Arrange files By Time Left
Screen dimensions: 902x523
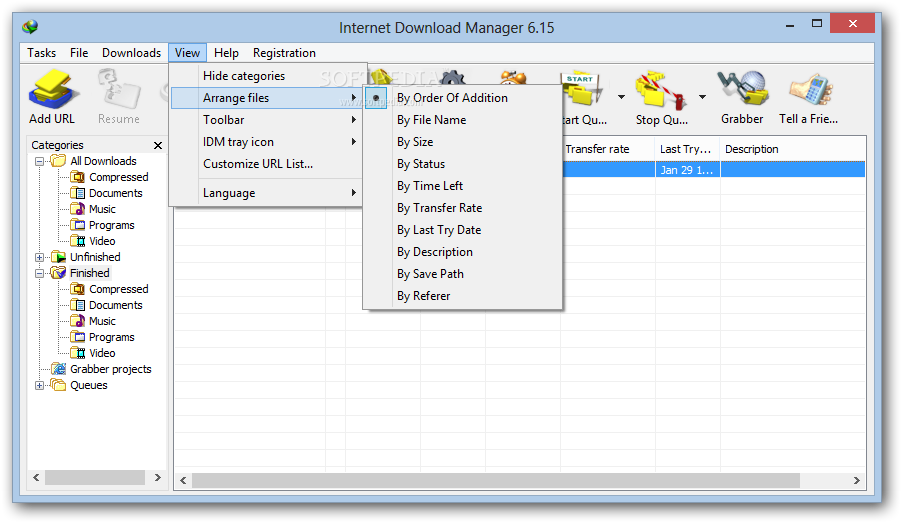click(x=463, y=186)
